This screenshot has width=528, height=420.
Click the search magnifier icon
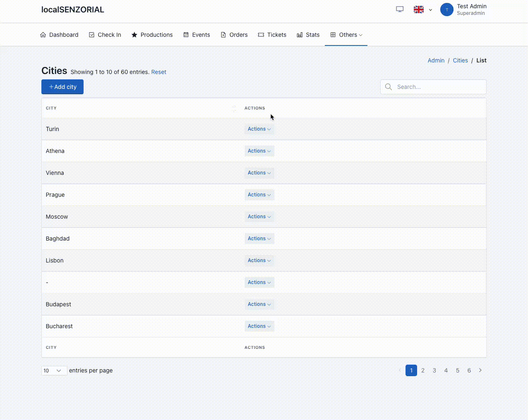click(389, 87)
